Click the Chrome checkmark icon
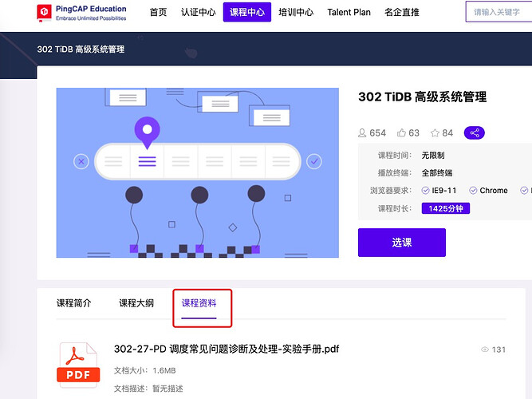The image size is (532, 399). (x=473, y=191)
